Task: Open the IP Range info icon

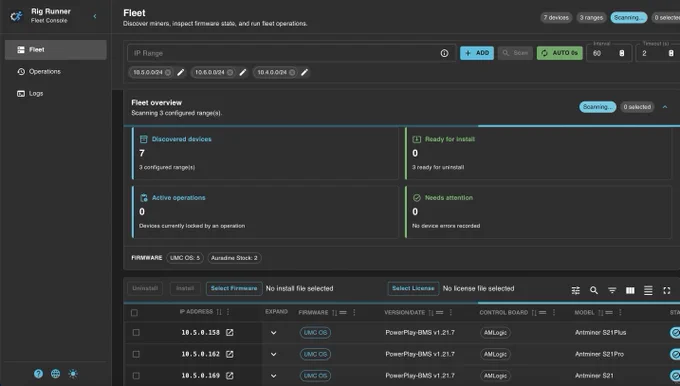Action: (x=444, y=53)
